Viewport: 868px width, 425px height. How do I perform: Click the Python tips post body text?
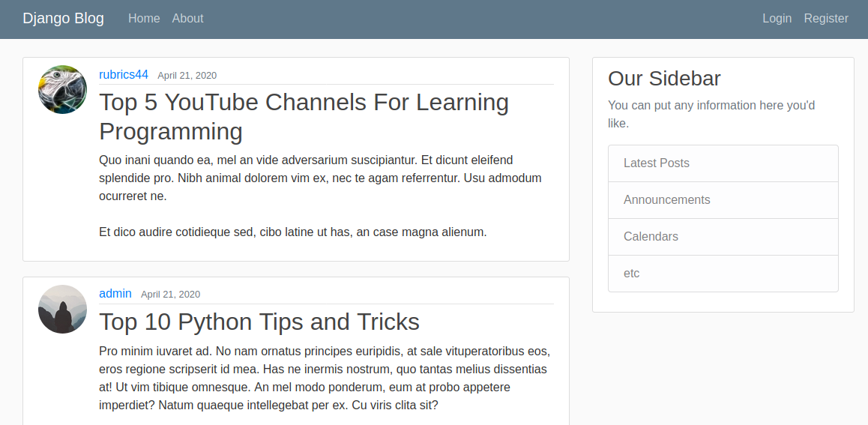point(325,378)
